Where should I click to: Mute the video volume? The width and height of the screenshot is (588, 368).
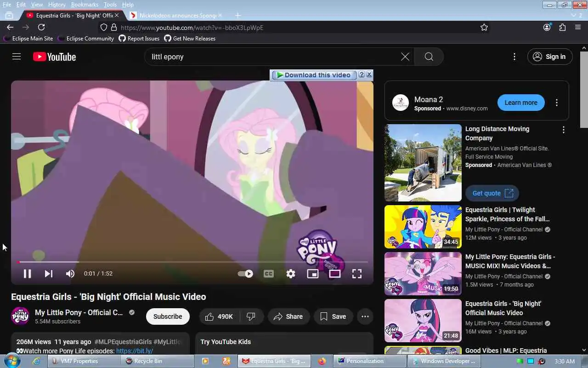tap(70, 274)
